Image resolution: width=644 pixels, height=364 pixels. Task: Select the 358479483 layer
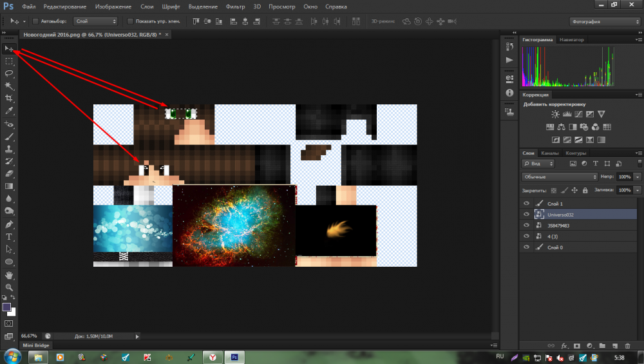coord(558,225)
